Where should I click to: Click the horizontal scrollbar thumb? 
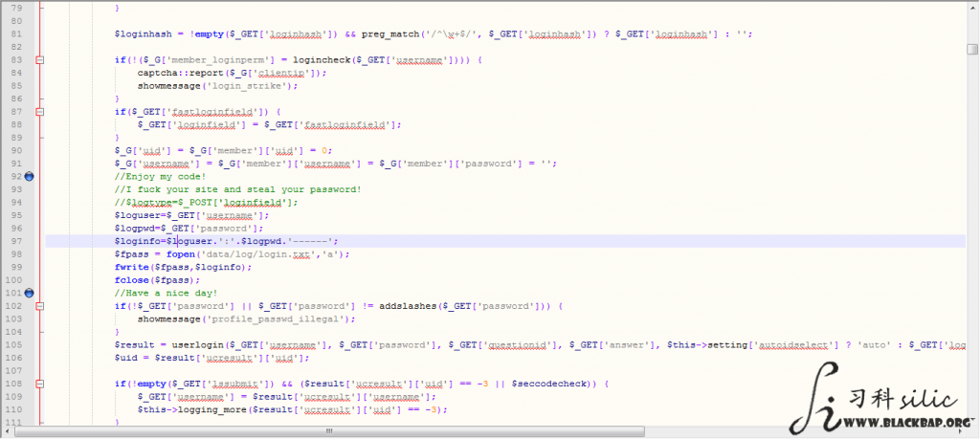click(x=329, y=431)
